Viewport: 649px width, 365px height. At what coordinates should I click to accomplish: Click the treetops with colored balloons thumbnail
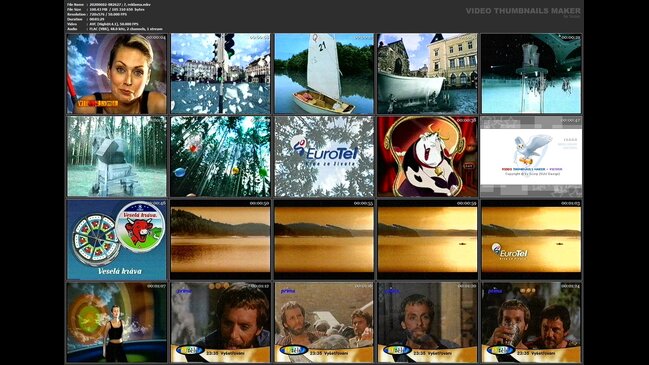[220, 156]
